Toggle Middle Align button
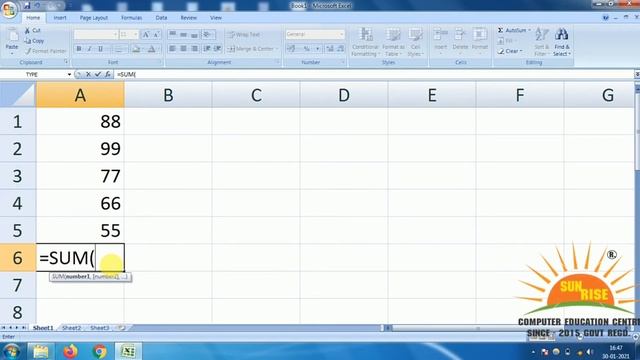The width and height of the screenshot is (640, 360). 184,35
